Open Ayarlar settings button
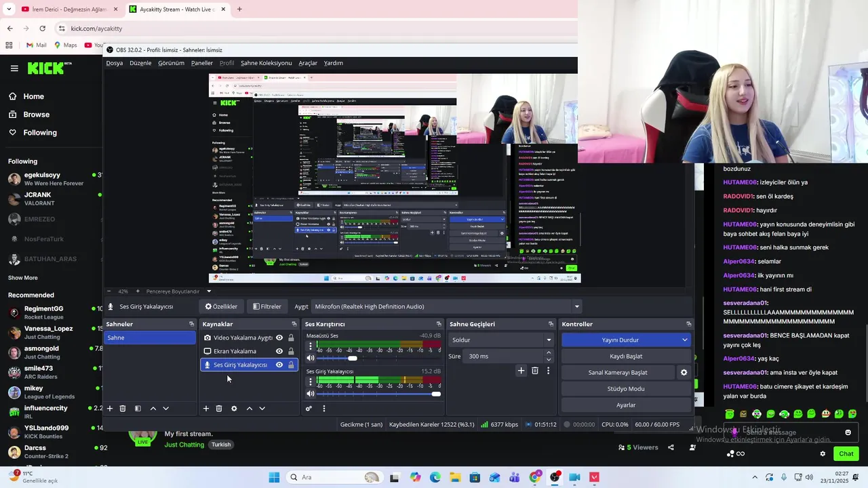 tap(625, 405)
